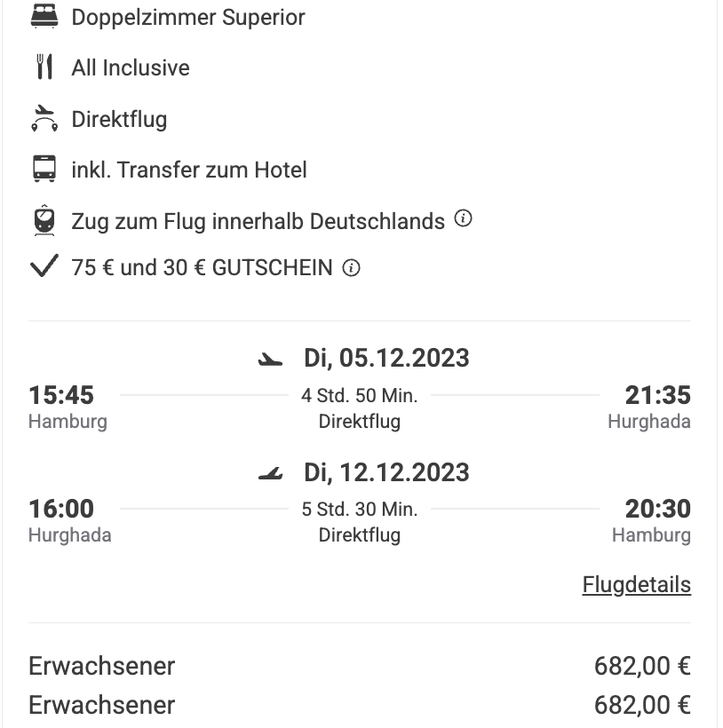Screen dimensions: 723x728
Task: Open info icon next to Zug zum Flug
Action: [x=463, y=218]
